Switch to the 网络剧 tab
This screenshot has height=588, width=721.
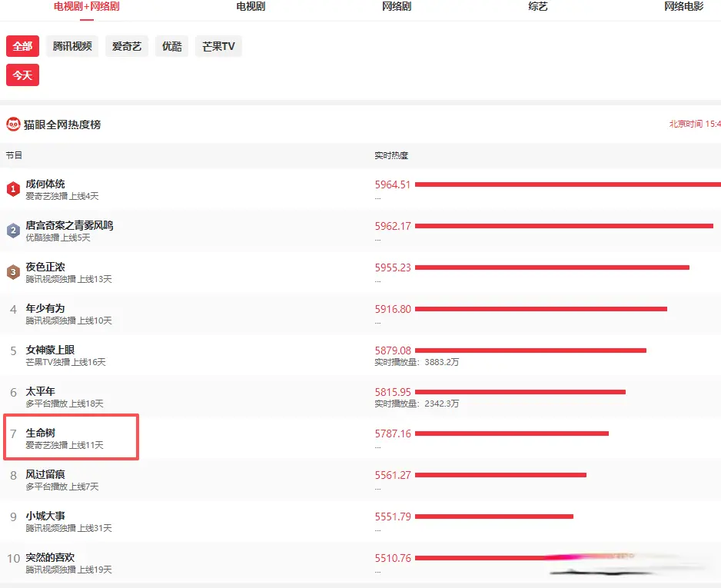pyautogui.click(x=397, y=7)
